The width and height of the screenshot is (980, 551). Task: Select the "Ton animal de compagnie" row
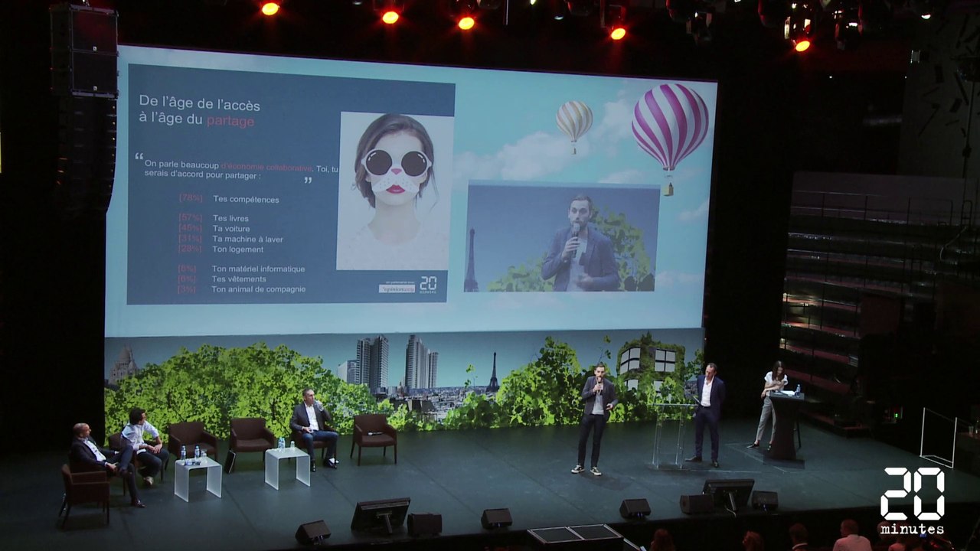(242, 289)
